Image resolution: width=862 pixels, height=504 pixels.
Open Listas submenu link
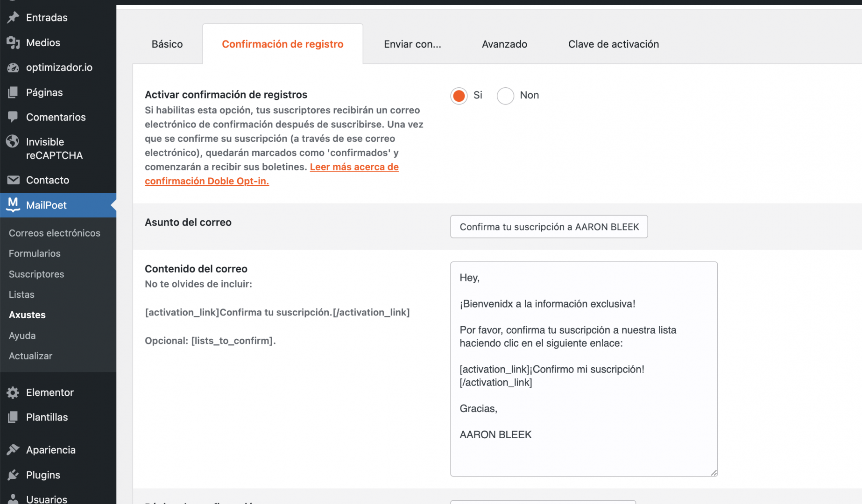click(21, 294)
